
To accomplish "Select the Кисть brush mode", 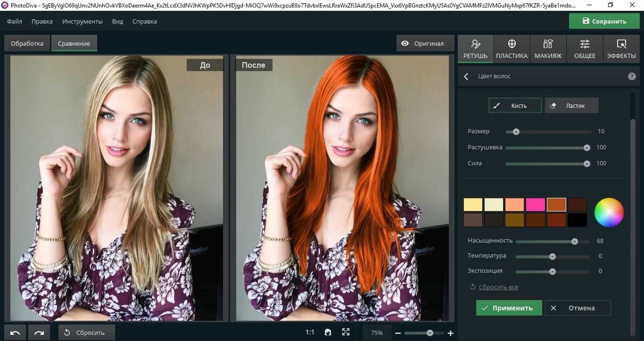I will [515, 106].
